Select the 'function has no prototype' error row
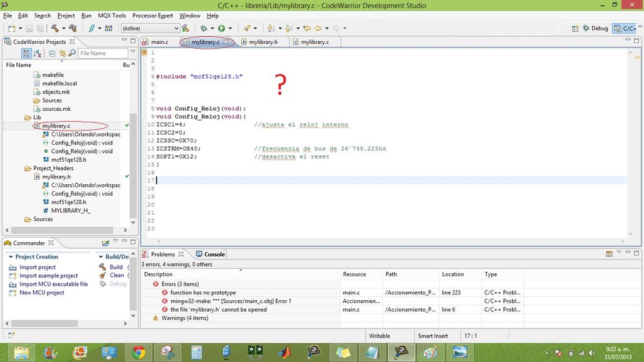The width and height of the screenshot is (644, 362). tap(203, 292)
